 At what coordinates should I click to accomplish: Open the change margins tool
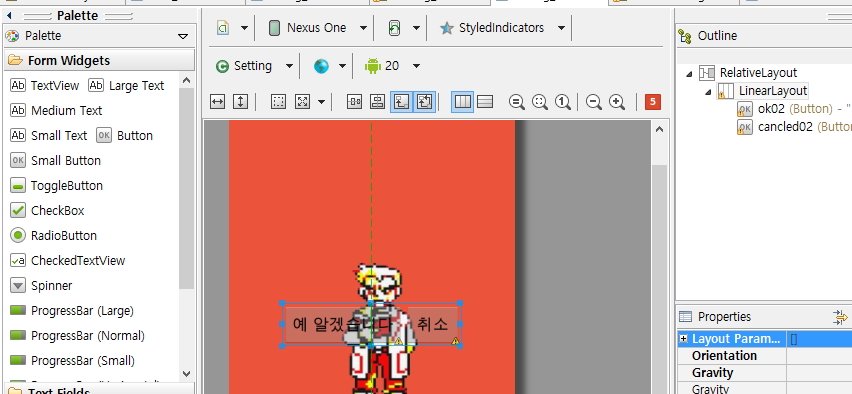coord(278,102)
